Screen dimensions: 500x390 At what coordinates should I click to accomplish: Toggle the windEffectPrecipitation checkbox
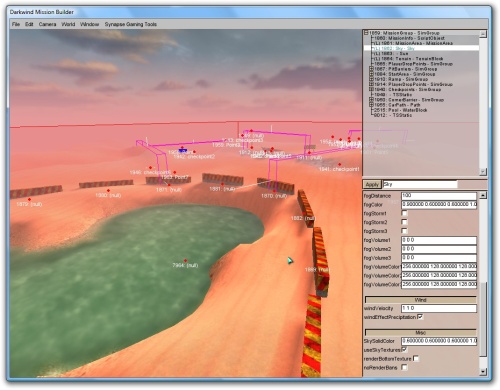(x=420, y=317)
